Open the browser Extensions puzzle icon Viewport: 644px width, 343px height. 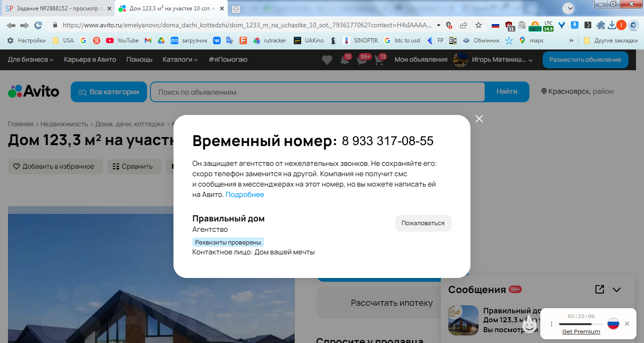601,25
